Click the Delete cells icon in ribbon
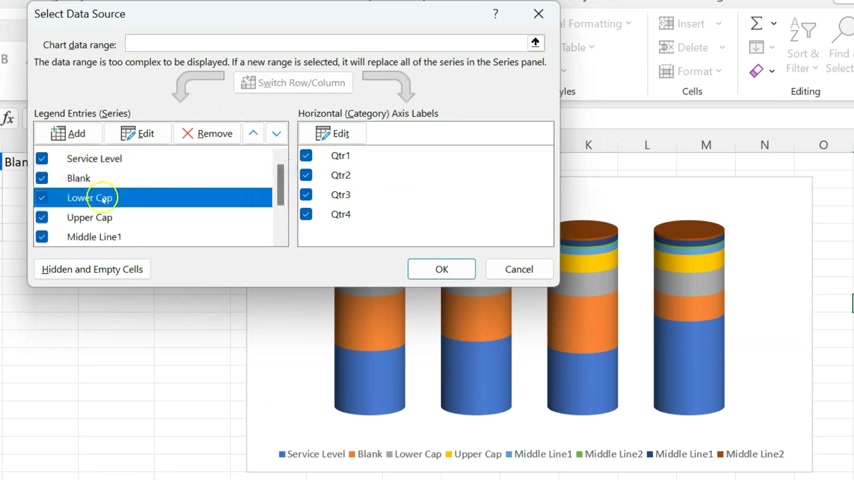This screenshot has width=854, height=480. coord(666,47)
